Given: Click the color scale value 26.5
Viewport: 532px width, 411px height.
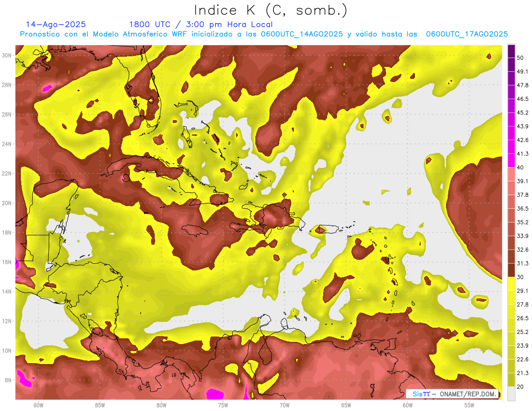Looking at the screenshot, I should 523,318.
